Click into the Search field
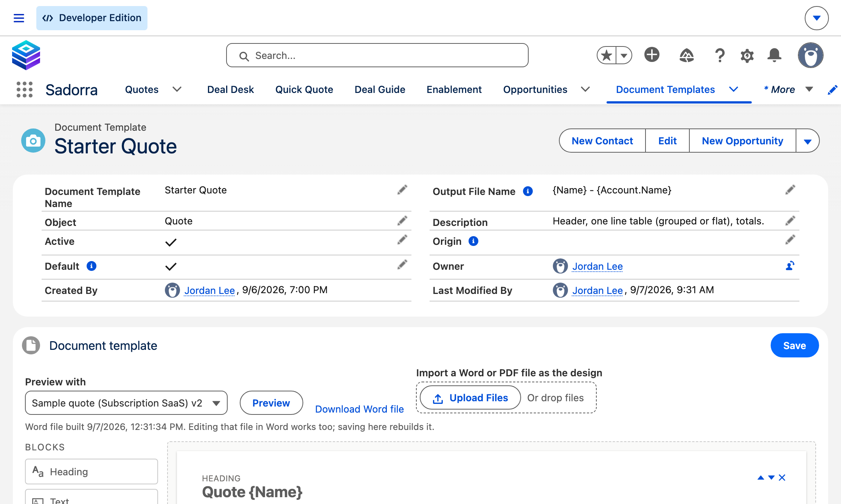This screenshot has width=841, height=504. [x=377, y=56]
